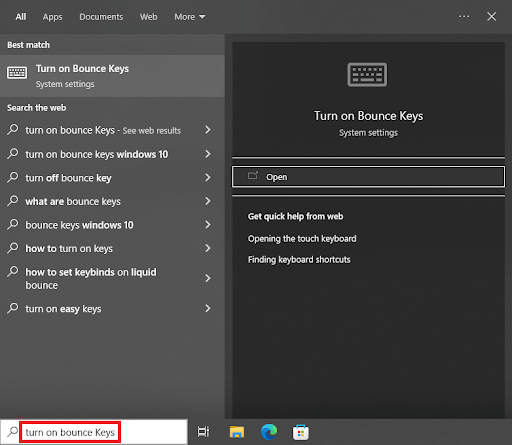Open Microsoft Edge browser icon
Viewport: 512px width, 445px height.
point(269,432)
